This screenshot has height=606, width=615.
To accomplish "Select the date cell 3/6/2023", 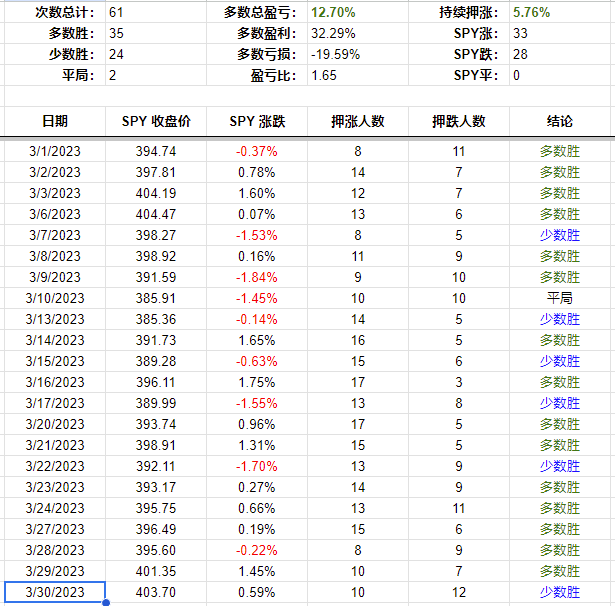I will 55,214.
